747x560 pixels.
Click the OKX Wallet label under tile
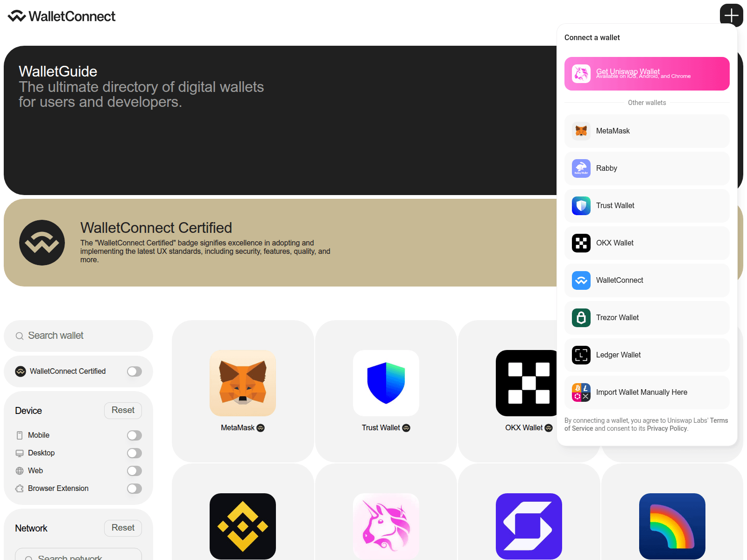click(x=524, y=428)
